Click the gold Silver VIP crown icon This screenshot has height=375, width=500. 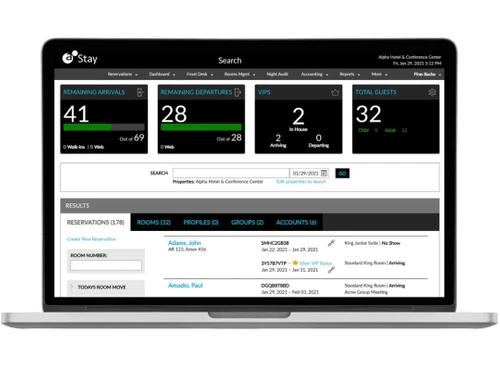point(295,263)
